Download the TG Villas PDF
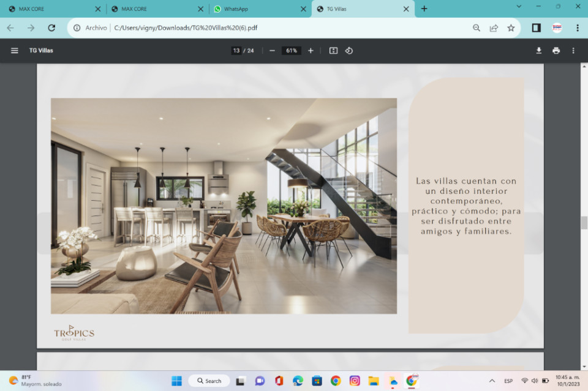Screen dimensions: 588x391 538,51
